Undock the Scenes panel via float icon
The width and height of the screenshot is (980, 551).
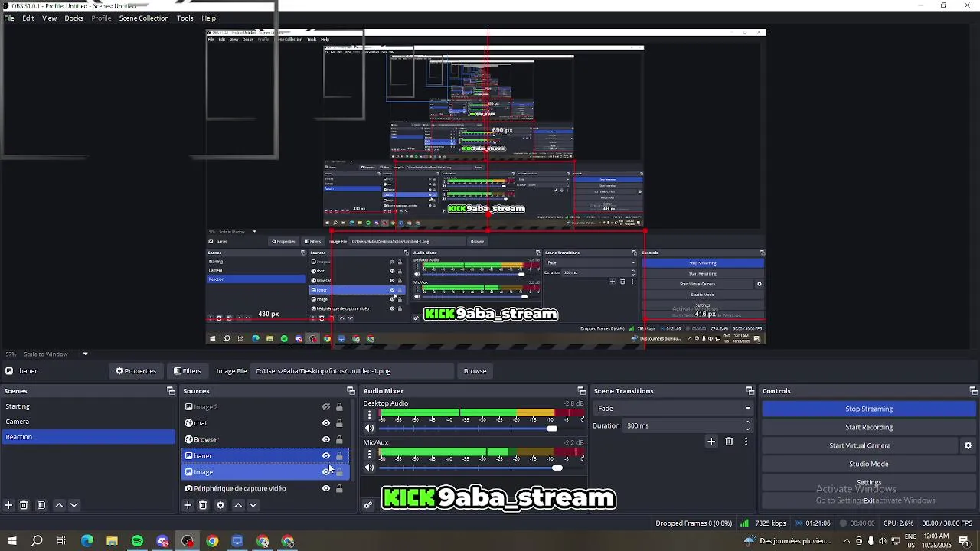coord(171,391)
